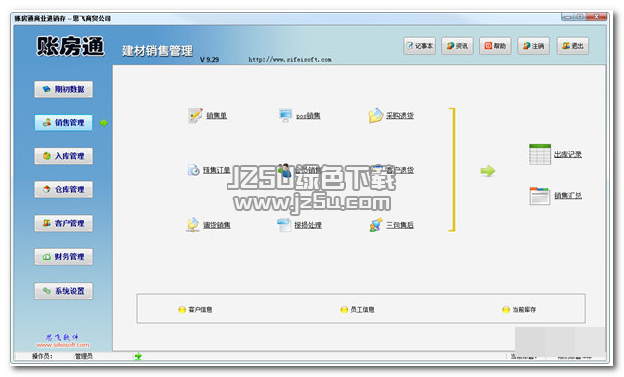This screenshot has width=624, height=377.
Task: Open 系统设置 in the sidebar
Action: (x=64, y=291)
